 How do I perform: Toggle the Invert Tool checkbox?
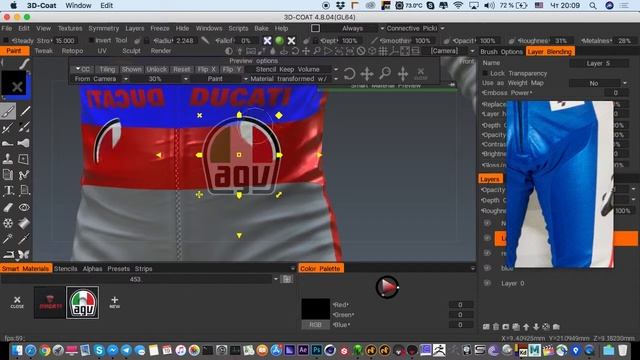pos(92,40)
